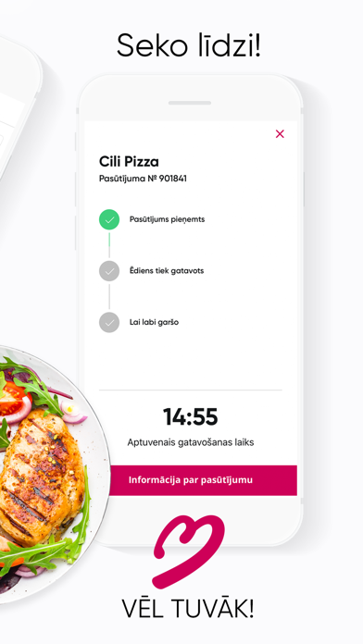Select 'Ēdiens tiek gatavots' status label
Viewport: 363px width, 644px height.
[x=167, y=271]
